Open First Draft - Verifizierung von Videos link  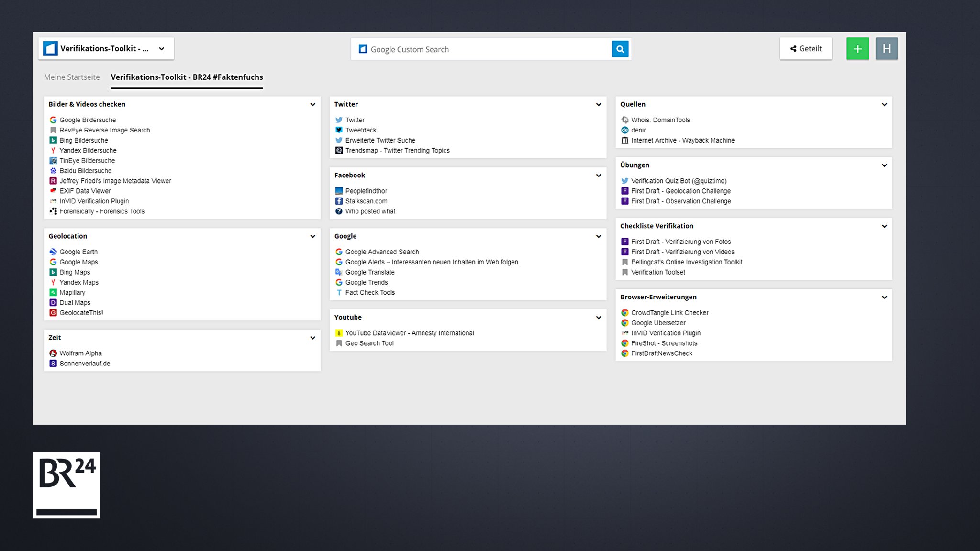coord(683,252)
